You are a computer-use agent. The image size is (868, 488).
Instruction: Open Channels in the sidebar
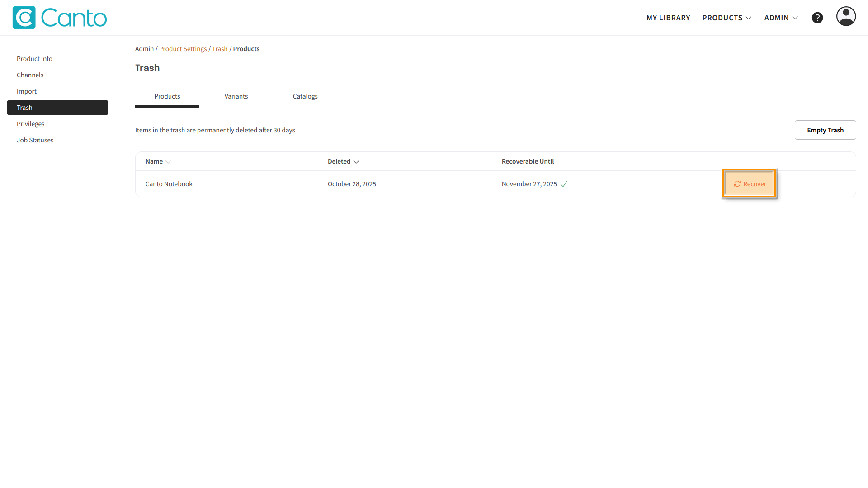[x=57, y=75]
